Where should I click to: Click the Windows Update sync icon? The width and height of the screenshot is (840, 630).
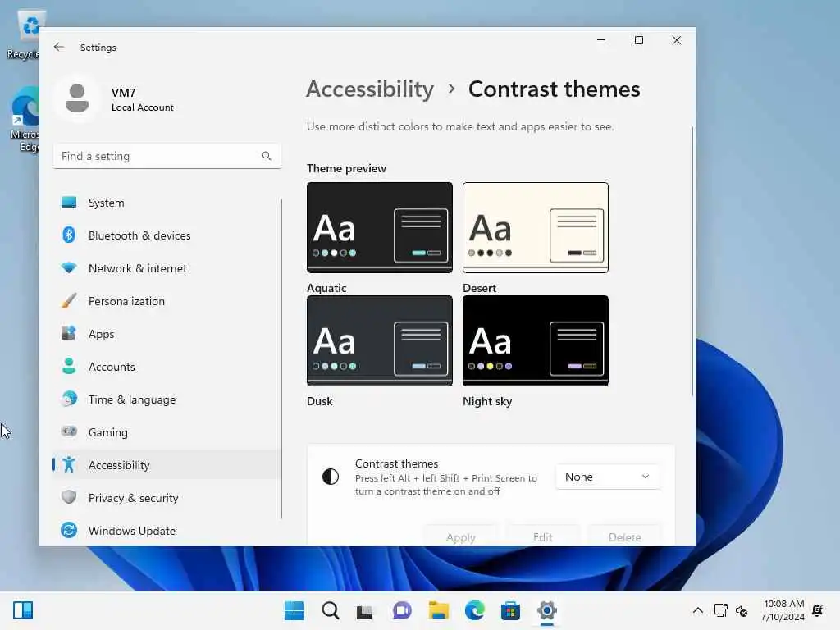pos(69,530)
